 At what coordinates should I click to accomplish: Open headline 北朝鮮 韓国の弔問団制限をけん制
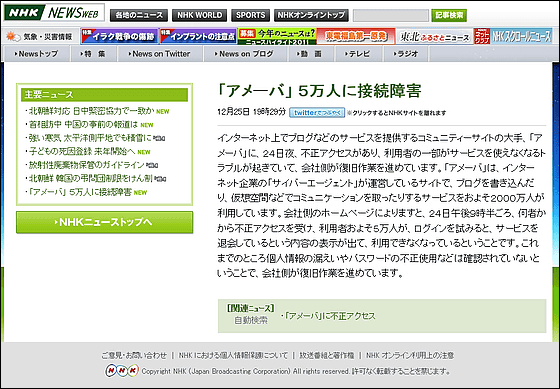point(90,178)
